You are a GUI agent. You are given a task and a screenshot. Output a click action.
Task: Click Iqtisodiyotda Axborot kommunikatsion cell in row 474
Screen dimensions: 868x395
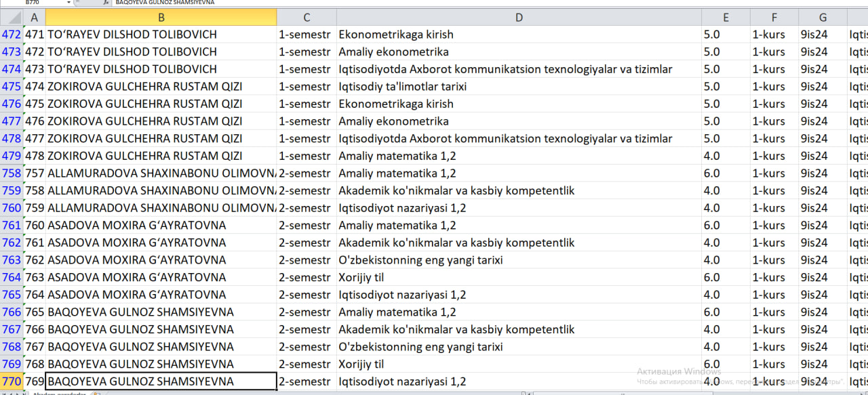tap(519, 69)
